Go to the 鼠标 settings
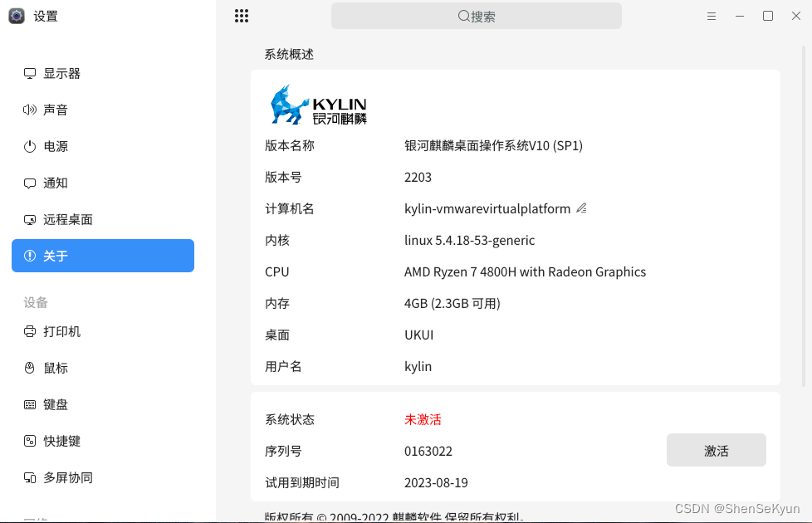The image size is (812, 523). tap(102, 368)
